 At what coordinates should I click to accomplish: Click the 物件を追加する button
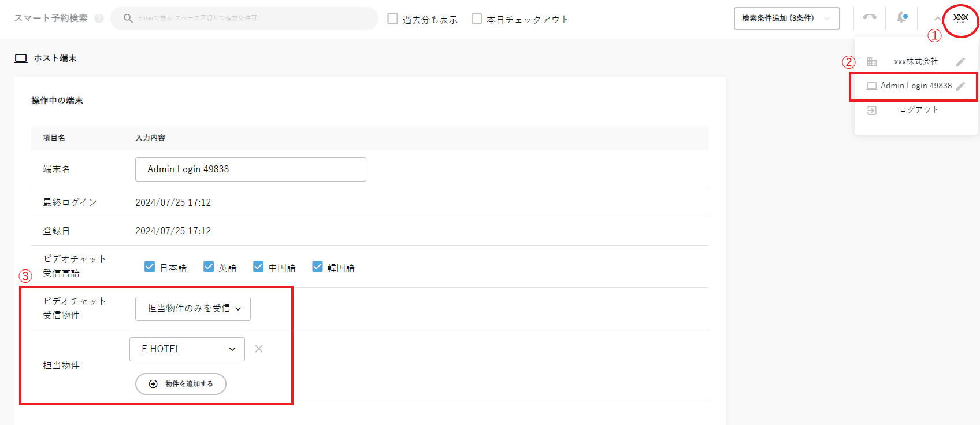click(181, 384)
